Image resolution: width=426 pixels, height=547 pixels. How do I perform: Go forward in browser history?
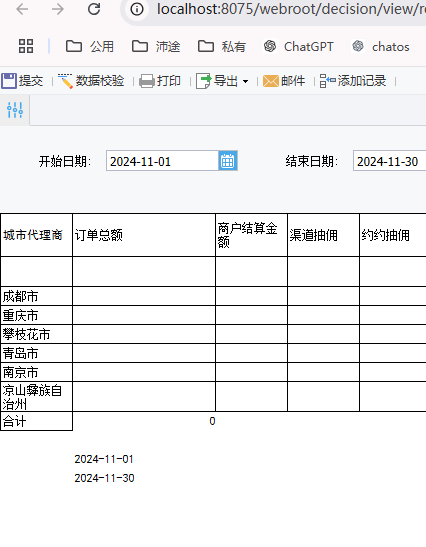coord(58,9)
